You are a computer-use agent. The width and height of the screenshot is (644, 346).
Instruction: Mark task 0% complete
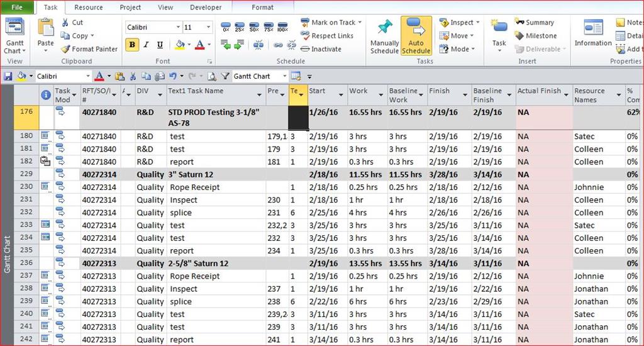(226, 27)
